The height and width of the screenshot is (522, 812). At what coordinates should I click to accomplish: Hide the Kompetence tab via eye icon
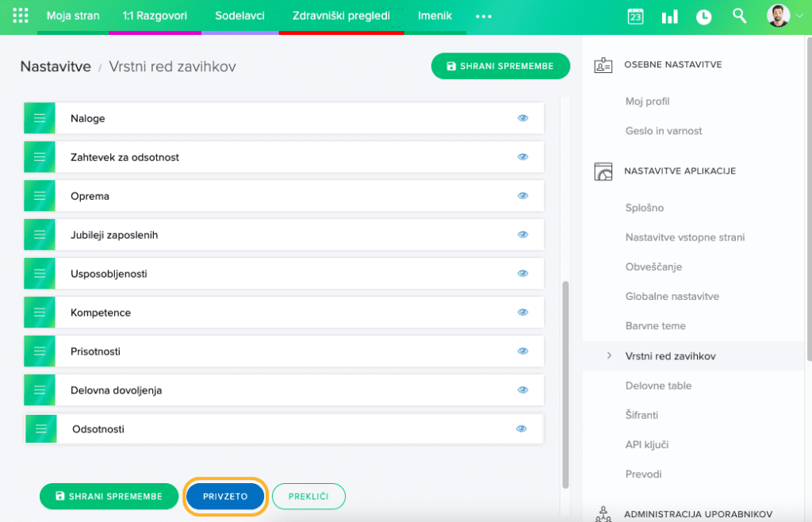point(523,313)
